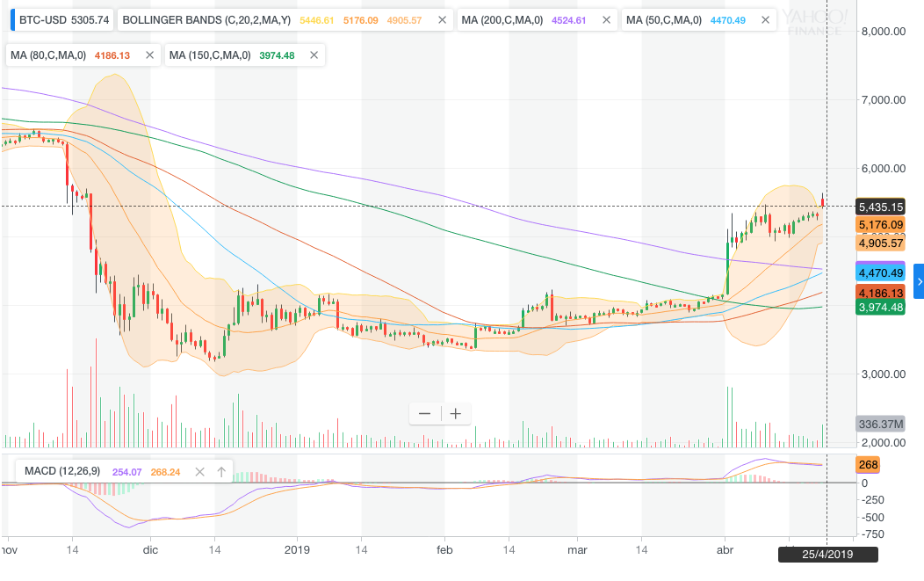This screenshot has height=581, width=924.
Task: Click the 336.37M volume label
Action: (x=880, y=424)
